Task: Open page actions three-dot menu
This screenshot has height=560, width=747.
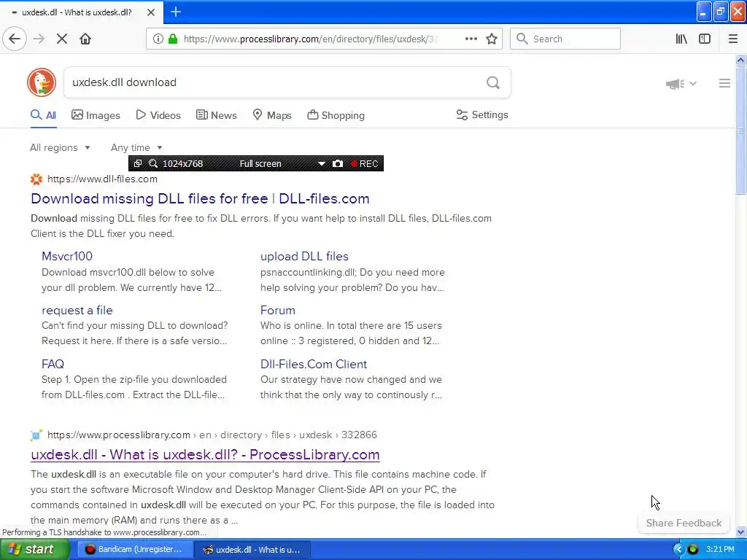Action: (471, 39)
